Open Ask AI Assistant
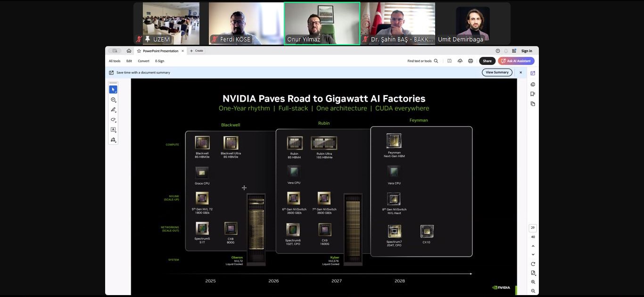The width and height of the screenshot is (644, 297). point(516,61)
